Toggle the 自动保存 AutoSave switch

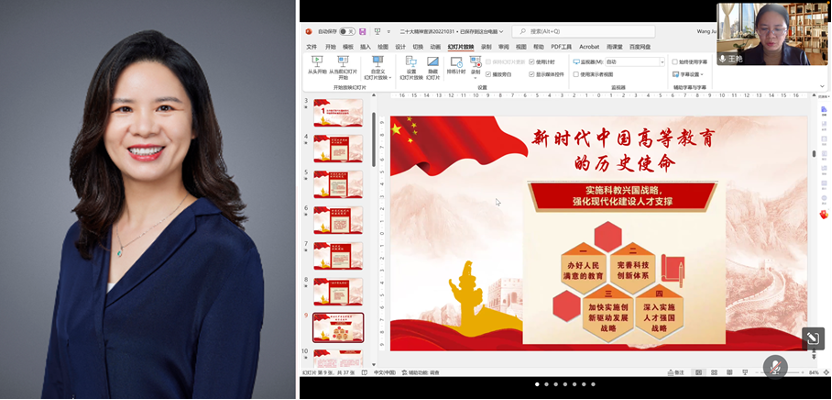[348, 31]
